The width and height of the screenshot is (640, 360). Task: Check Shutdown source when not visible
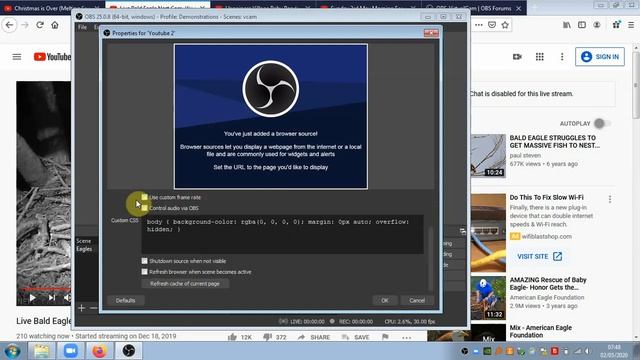144,261
